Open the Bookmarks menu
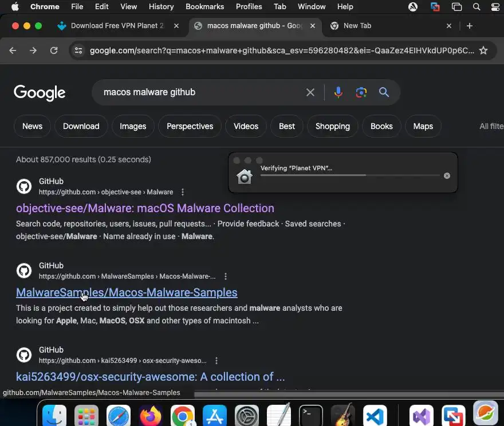The width and height of the screenshot is (504, 426). coord(205,7)
